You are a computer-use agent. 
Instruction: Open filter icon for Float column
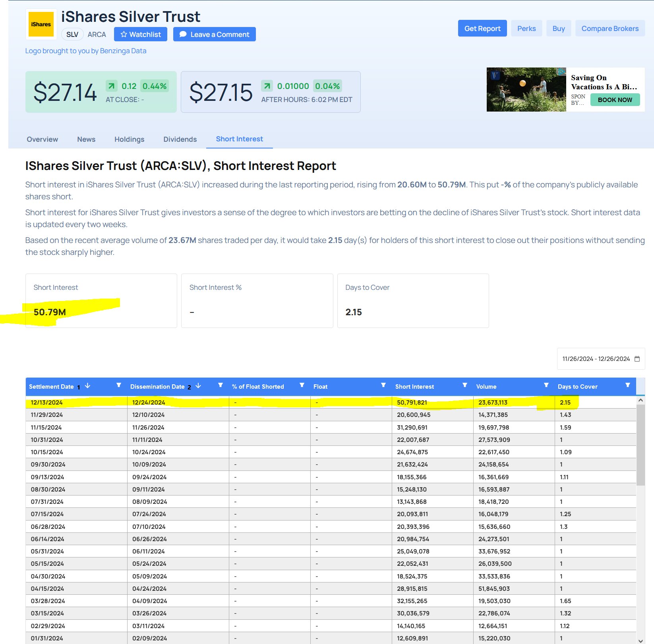pyautogui.click(x=383, y=385)
